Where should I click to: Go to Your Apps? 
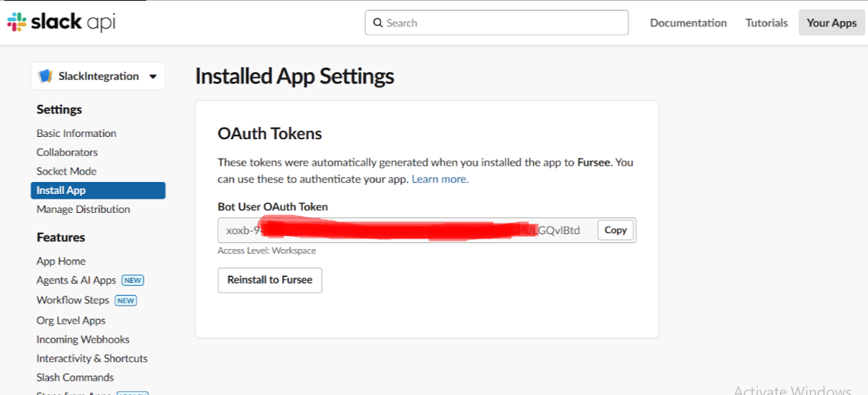[x=831, y=23]
